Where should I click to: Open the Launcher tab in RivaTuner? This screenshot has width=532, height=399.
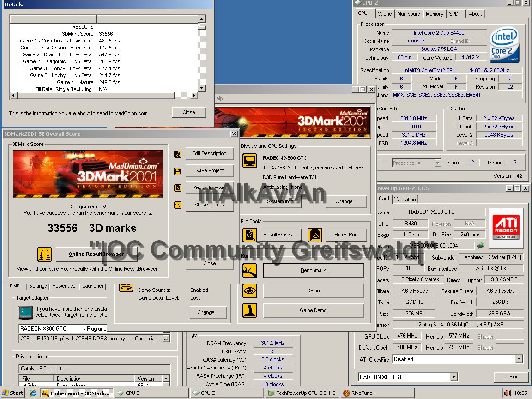(x=92, y=286)
